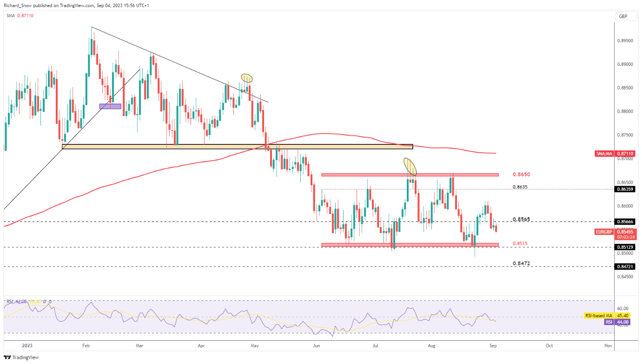Image resolution: width=642 pixels, height=364 pixels.
Task: Click the 0.8472 annotation text
Action: pyautogui.click(x=521, y=263)
